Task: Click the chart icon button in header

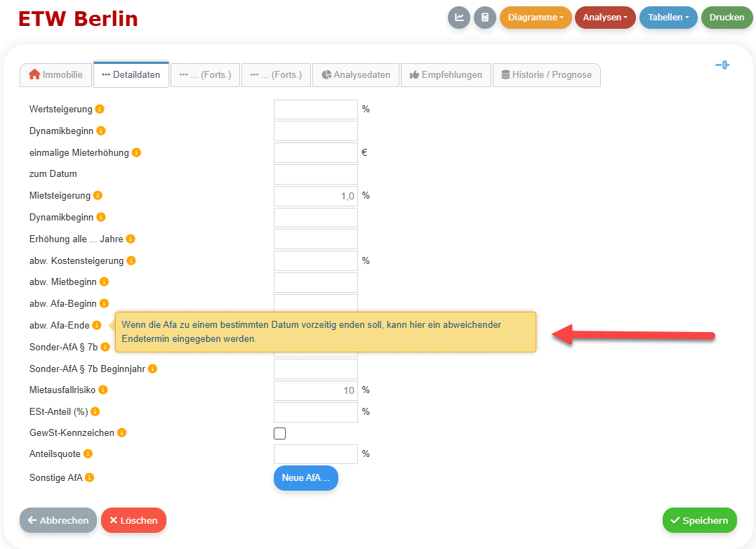Action: [x=459, y=18]
